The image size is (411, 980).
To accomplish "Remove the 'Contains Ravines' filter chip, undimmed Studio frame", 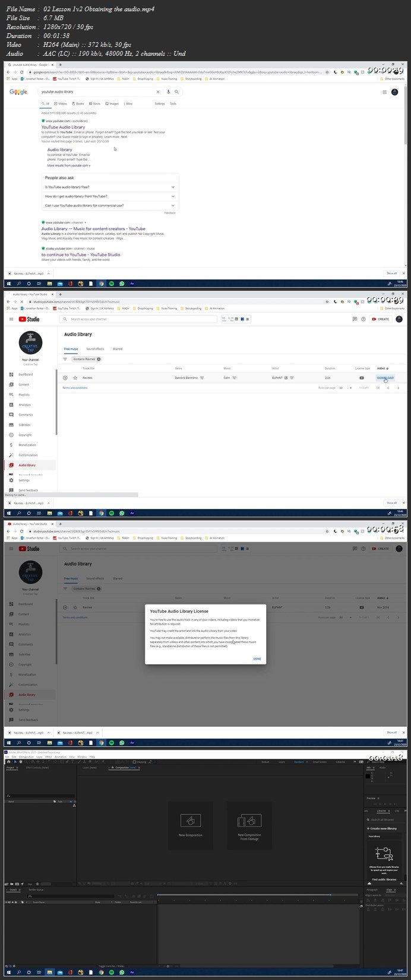I will point(99,359).
